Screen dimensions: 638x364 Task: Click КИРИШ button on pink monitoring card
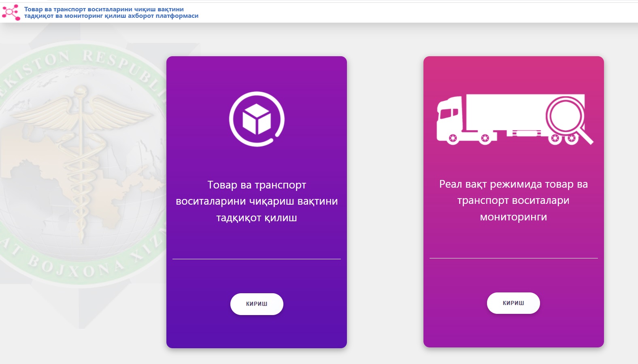(513, 303)
